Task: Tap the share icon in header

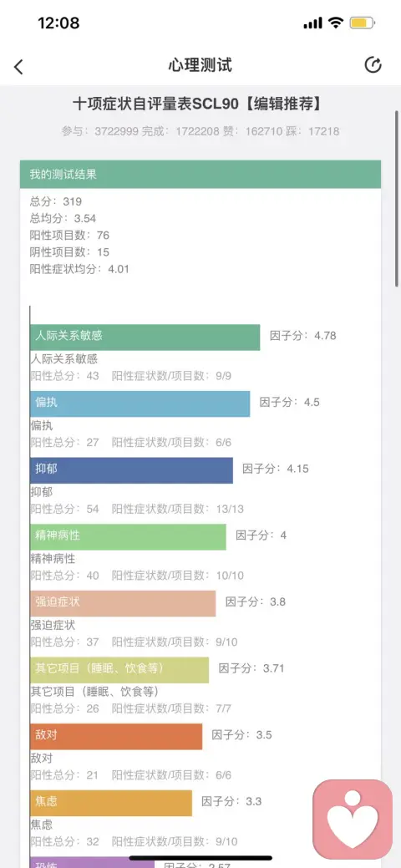Action: click(373, 65)
